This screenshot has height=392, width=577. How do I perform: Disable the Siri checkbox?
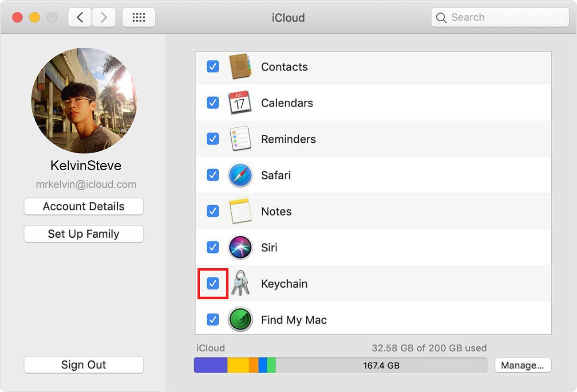point(213,247)
